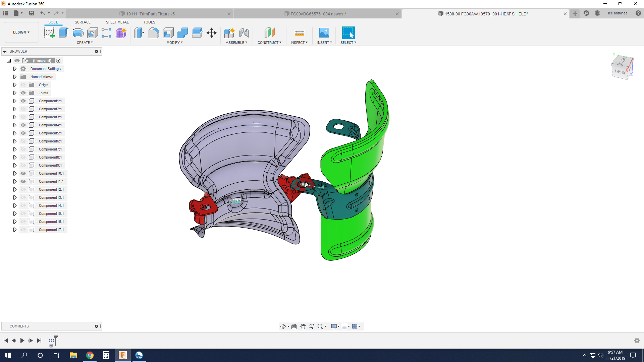
Task: Click the lee brithinee account name
Action: pyautogui.click(x=618, y=13)
